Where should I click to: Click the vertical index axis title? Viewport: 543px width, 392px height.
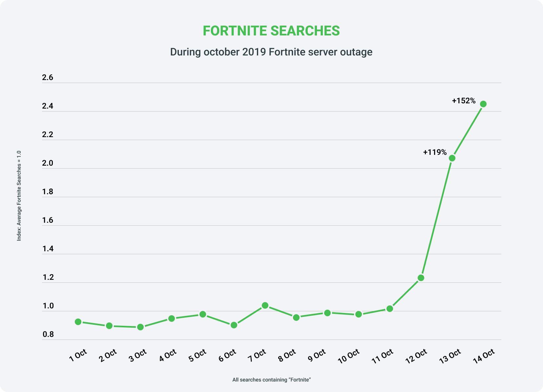(19, 196)
